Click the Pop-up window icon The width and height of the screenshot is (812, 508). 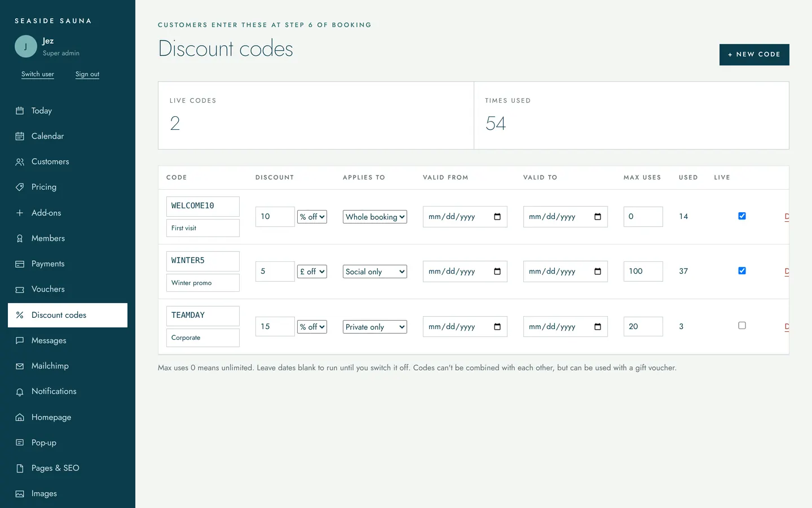tap(20, 443)
